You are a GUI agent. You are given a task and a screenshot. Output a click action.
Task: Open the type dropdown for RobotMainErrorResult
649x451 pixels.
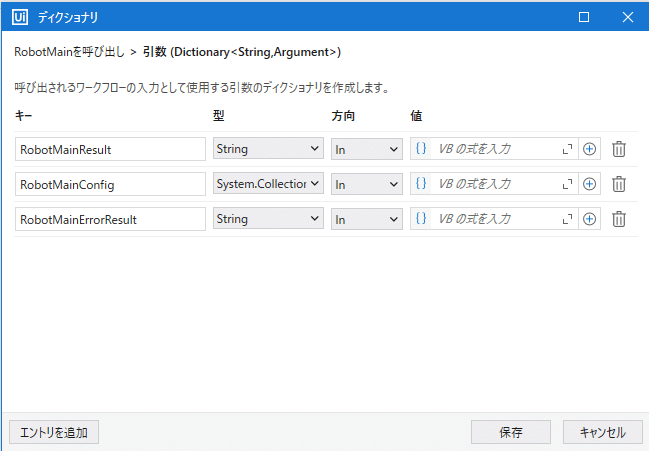[x=268, y=218]
